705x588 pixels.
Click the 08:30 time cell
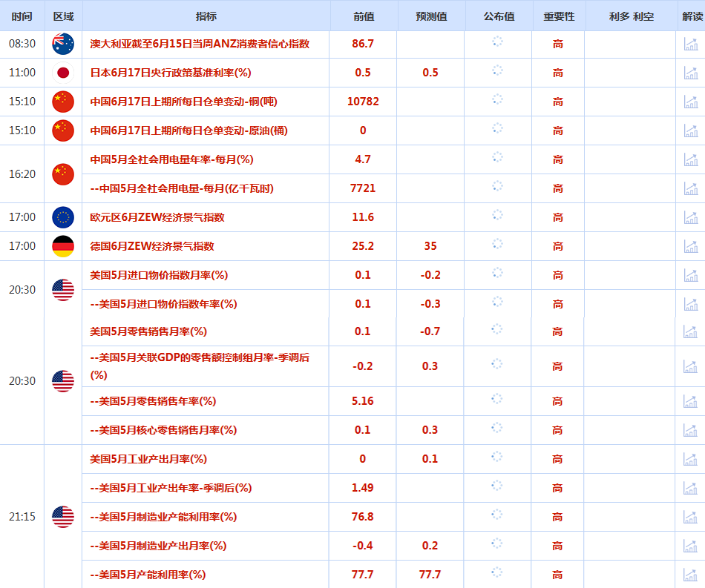click(22, 44)
